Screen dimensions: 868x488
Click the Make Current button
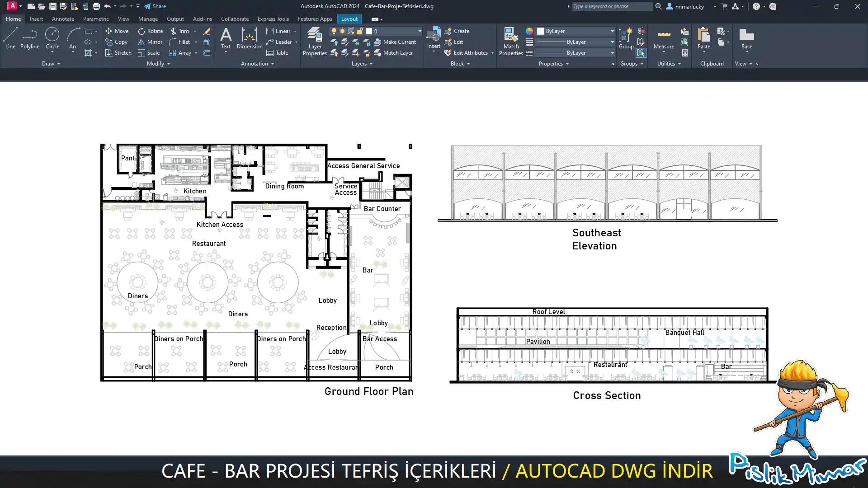click(395, 42)
